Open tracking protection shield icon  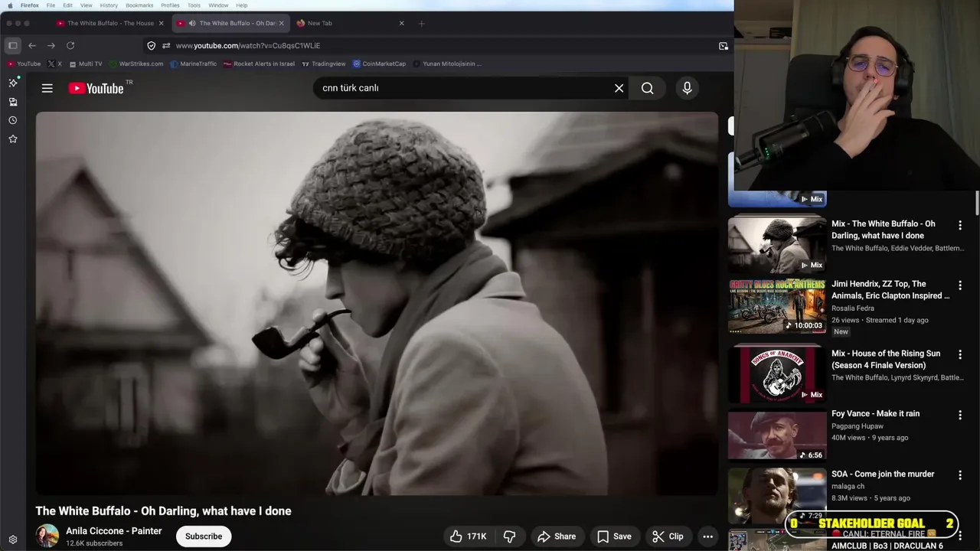pos(152,46)
